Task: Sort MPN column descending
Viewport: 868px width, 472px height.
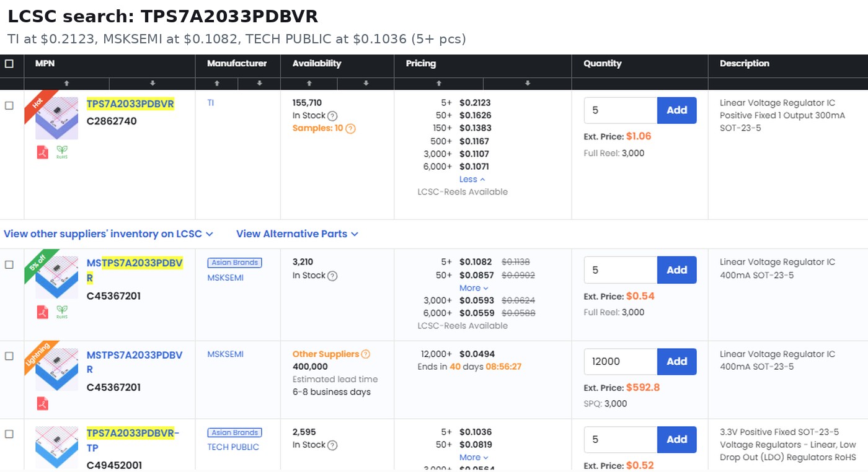Action: pyautogui.click(x=153, y=83)
